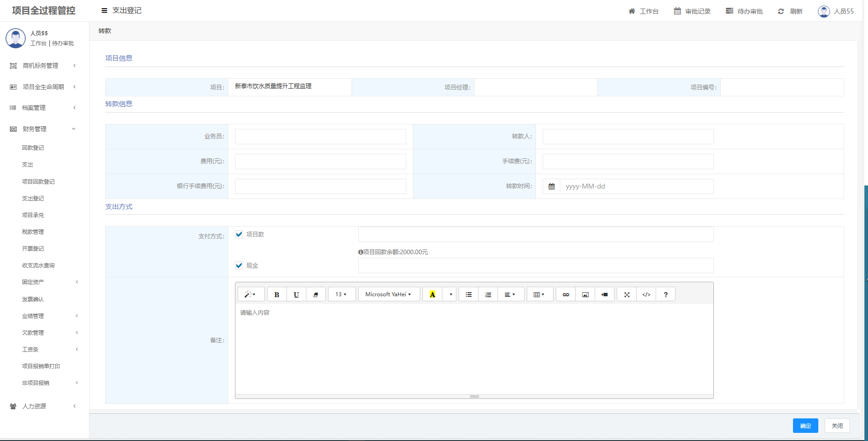Open 回款登记 in the sidebar
This screenshot has width=868, height=441.
click(33, 148)
